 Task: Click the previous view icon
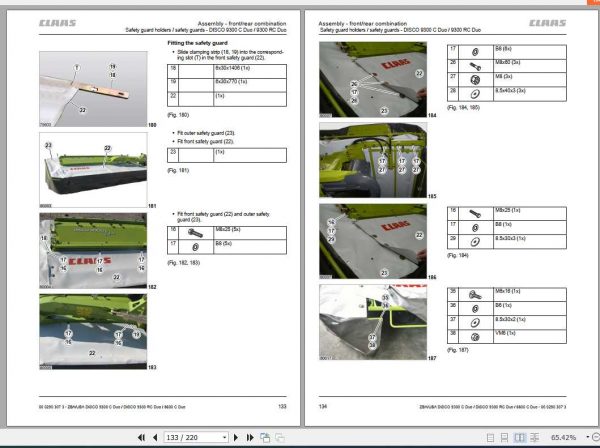point(265,437)
